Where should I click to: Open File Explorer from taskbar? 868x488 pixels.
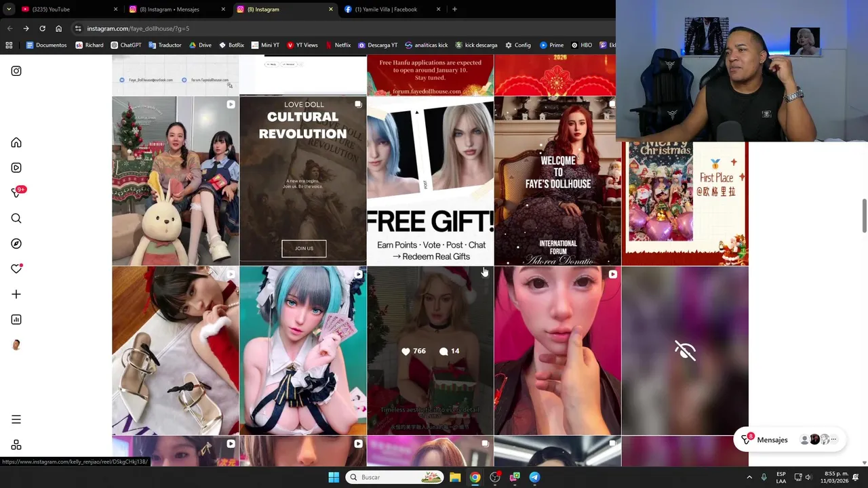coord(455,477)
